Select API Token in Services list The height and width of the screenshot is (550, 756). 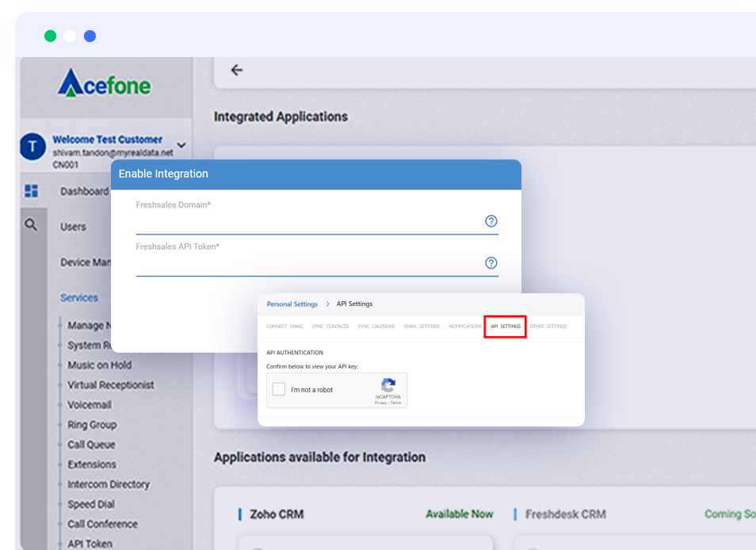pyautogui.click(x=90, y=544)
